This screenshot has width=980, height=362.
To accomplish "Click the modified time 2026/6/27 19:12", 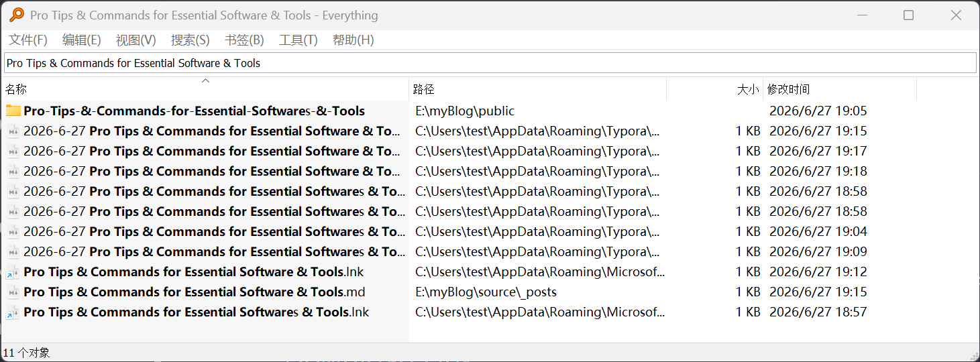I will point(818,271).
